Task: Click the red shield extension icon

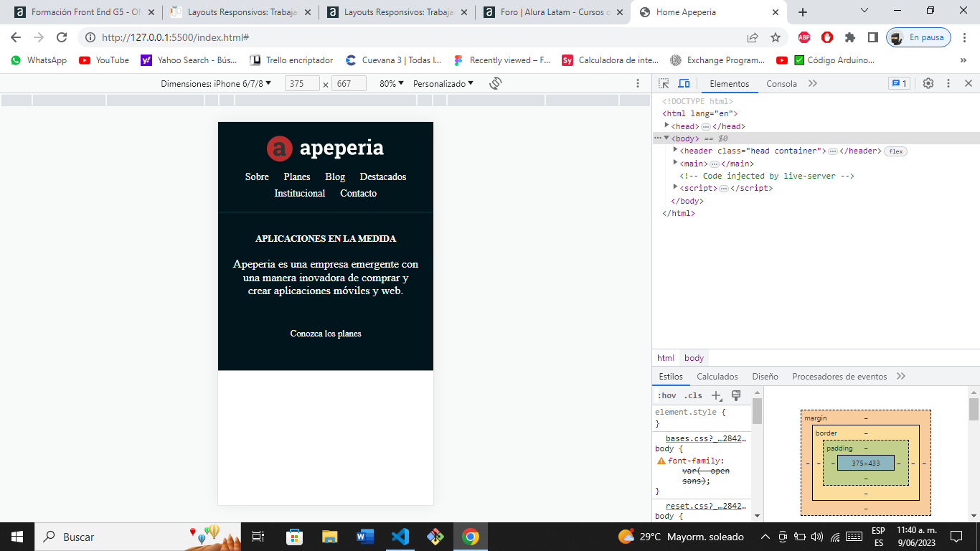Action: [827, 37]
